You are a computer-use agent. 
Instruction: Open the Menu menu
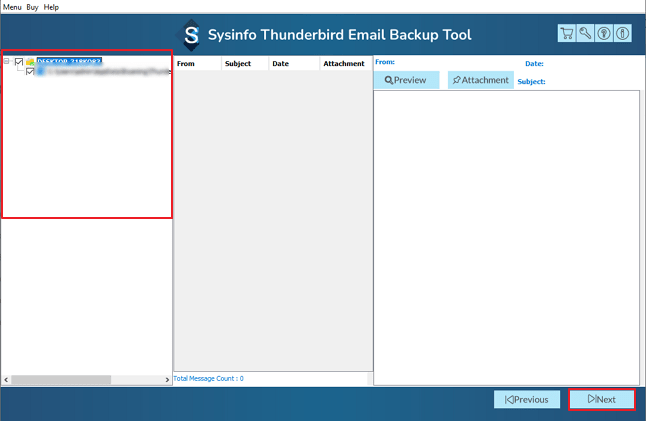coord(12,7)
